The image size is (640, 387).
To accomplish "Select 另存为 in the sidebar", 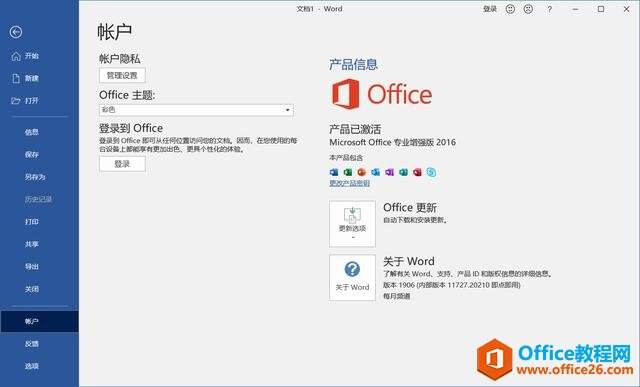I will coord(35,177).
